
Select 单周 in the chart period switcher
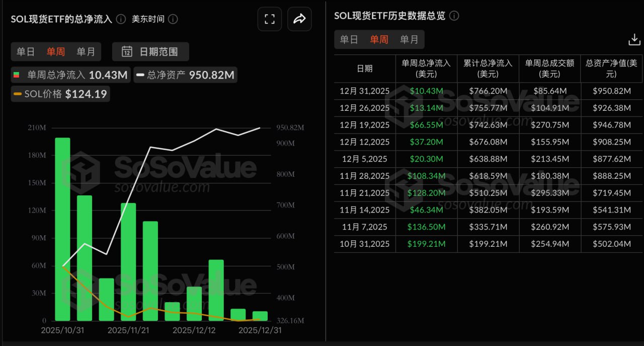56,51
